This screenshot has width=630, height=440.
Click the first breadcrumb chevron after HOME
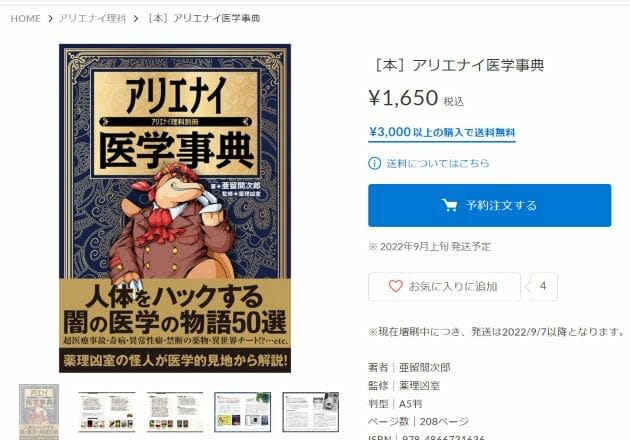(x=50, y=18)
